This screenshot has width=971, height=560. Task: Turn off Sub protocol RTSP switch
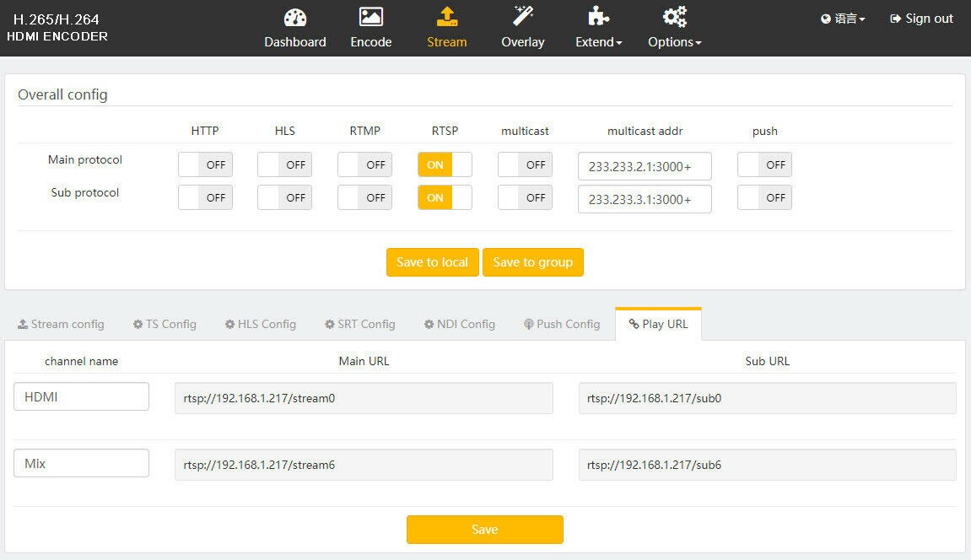pos(445,197)
